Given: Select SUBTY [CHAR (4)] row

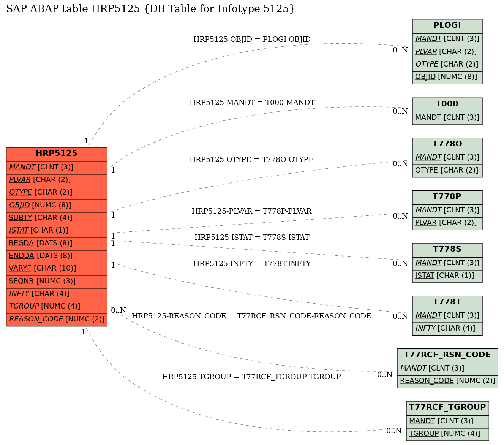Looking at the screenshot, I should click(x=57, y=218).
